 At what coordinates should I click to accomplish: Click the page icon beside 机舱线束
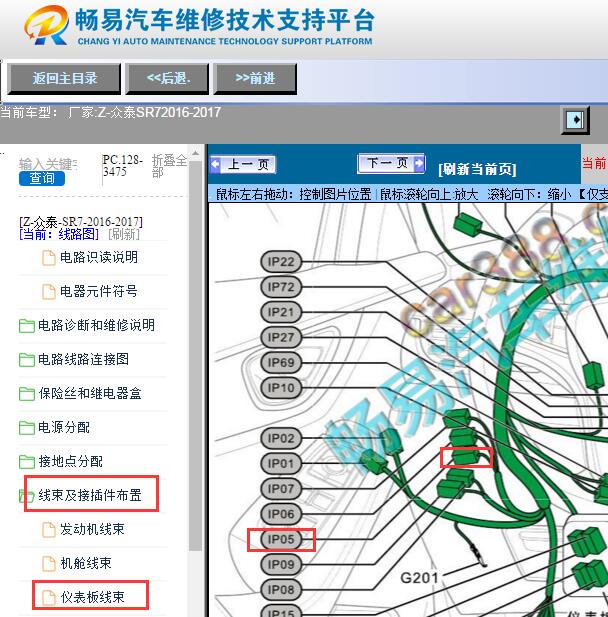(x=49, y=563)
